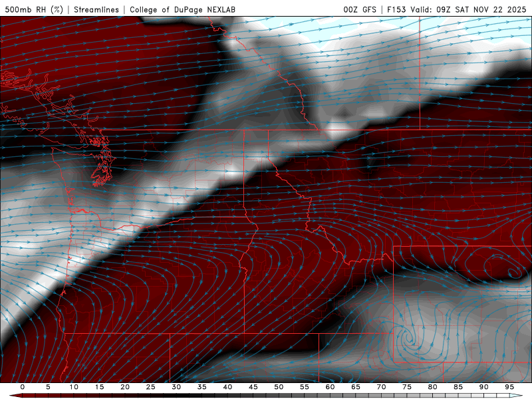Click the "70" label on the colorbar
532x399 pixels.
381,387
